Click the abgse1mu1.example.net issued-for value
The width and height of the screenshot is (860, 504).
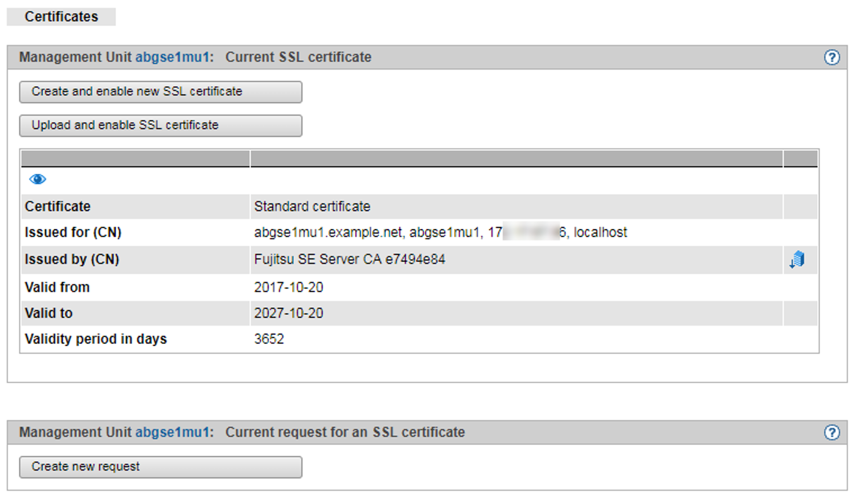[328, 233]
